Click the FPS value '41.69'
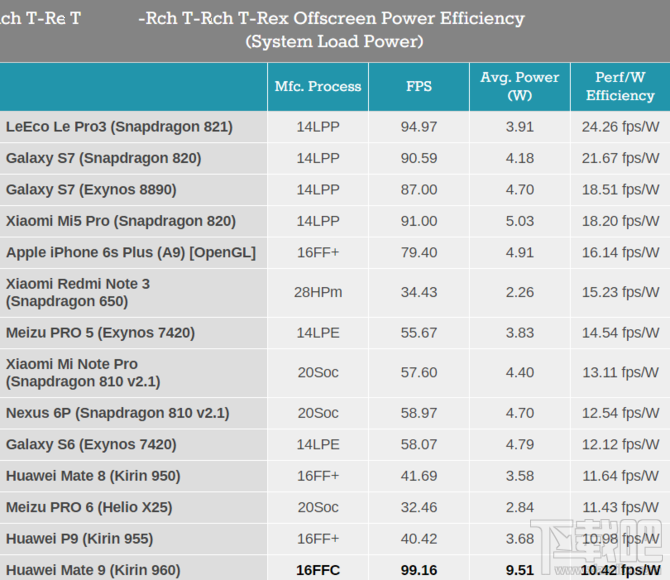Viewport: 670px width, 580px height. (419, 476)
